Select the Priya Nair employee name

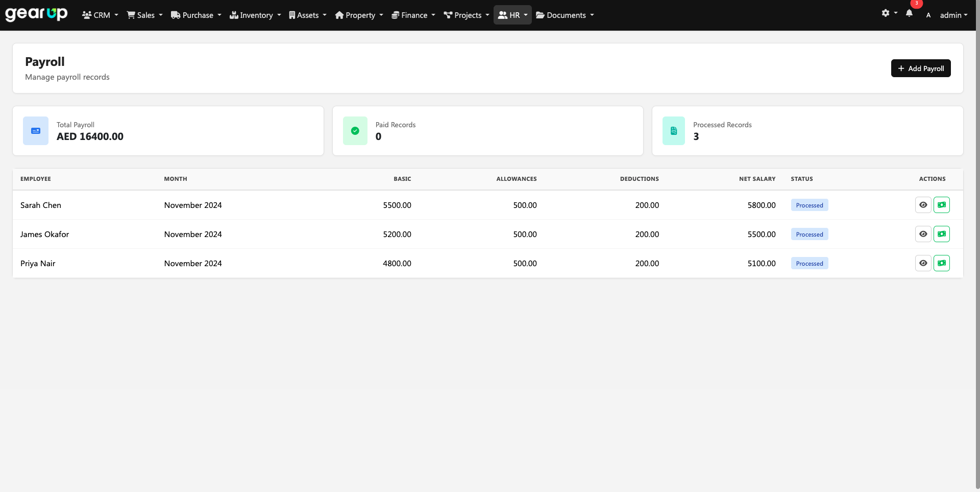38,263
